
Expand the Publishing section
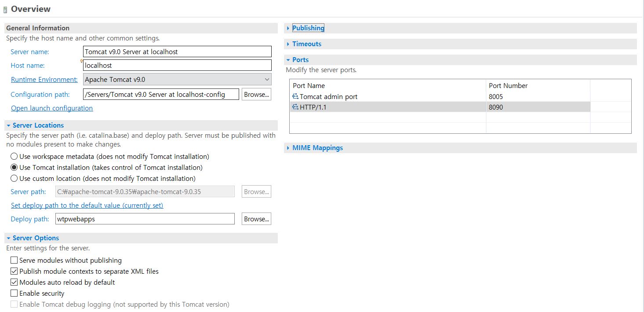[x=288, y=28]
